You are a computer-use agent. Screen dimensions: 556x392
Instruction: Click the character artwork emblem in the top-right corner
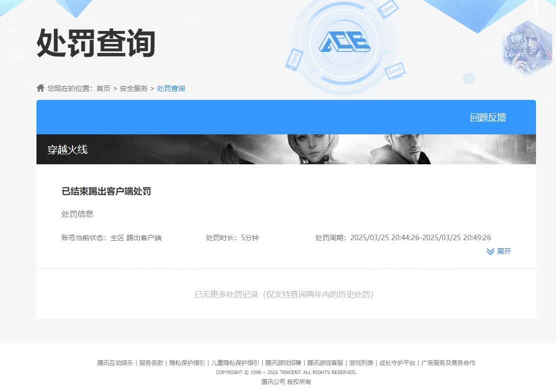[x=527, y=48]
